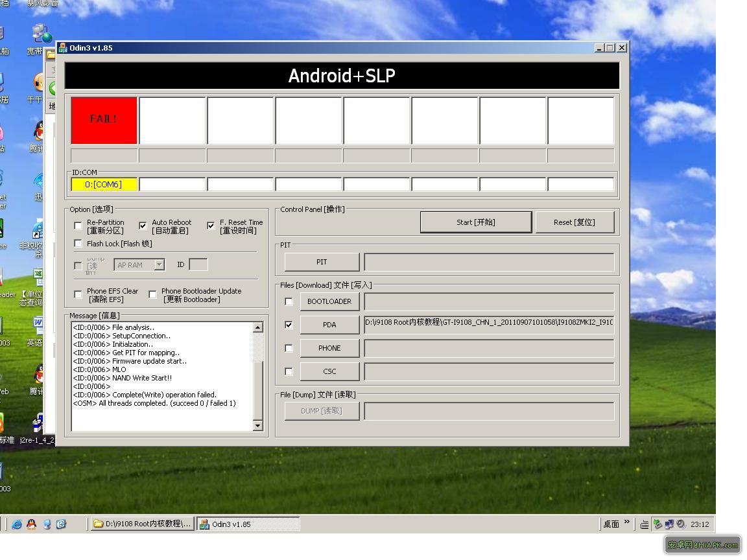Click the yellow 0:[COM6] port box
The height and width of the screenshot is (560, 747).
point(104,184)
